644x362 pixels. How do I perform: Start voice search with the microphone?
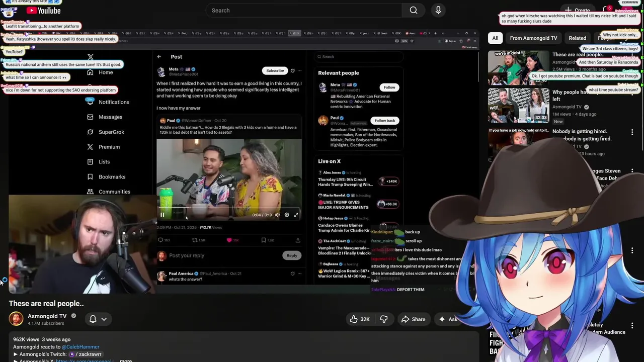pyautogui.click(x=438, y=10)
